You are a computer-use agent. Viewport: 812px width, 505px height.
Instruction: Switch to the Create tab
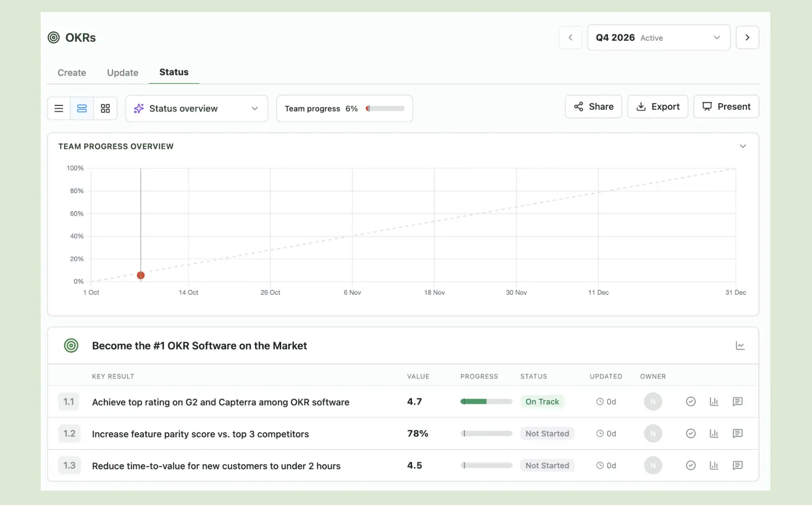[x=72, y=73]
